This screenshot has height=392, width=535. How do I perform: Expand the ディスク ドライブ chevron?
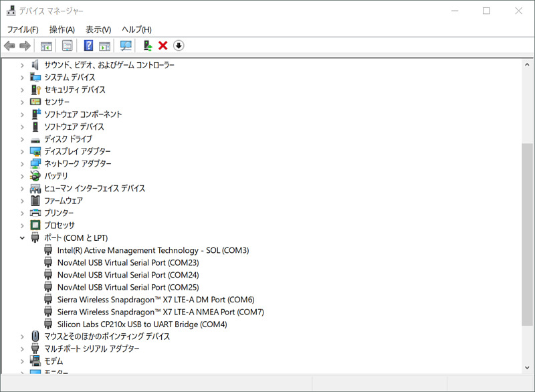point(22,139)
